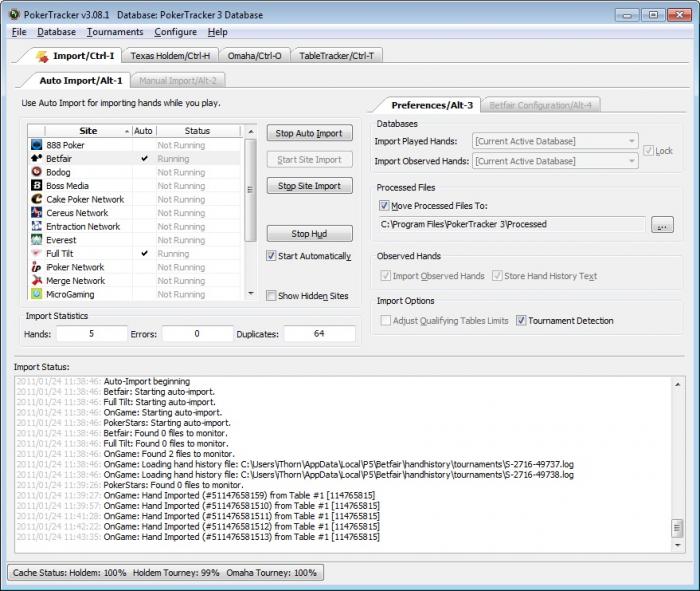Select the Cake Poker Network row name
Viewport: 700px width, 591px height.
click(x=85, y=199)
